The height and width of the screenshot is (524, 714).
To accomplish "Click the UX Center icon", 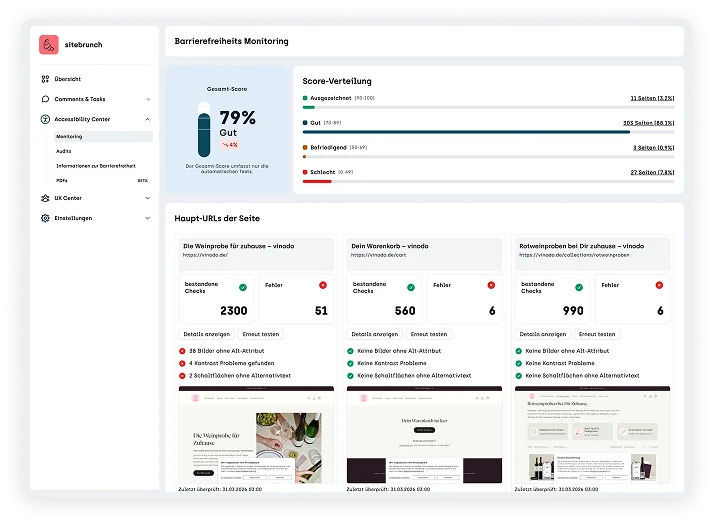I will pyautogui.click(x=45, y=198).
